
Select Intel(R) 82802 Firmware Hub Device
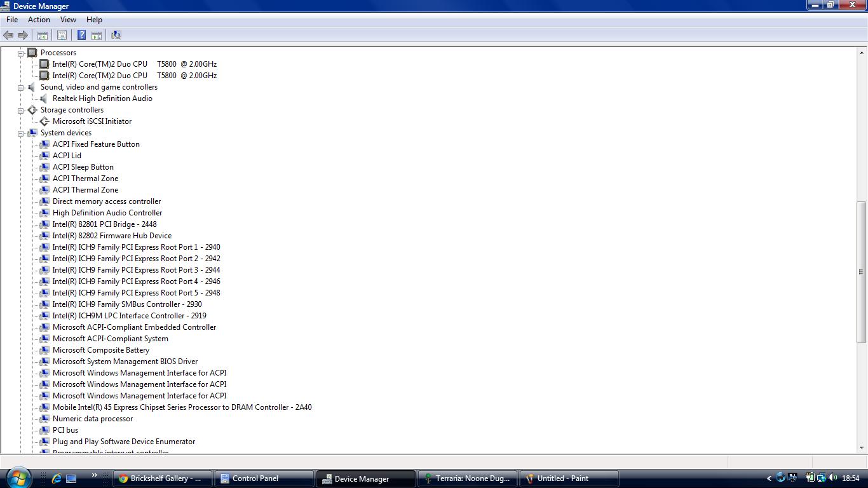(x=112, y=236)
